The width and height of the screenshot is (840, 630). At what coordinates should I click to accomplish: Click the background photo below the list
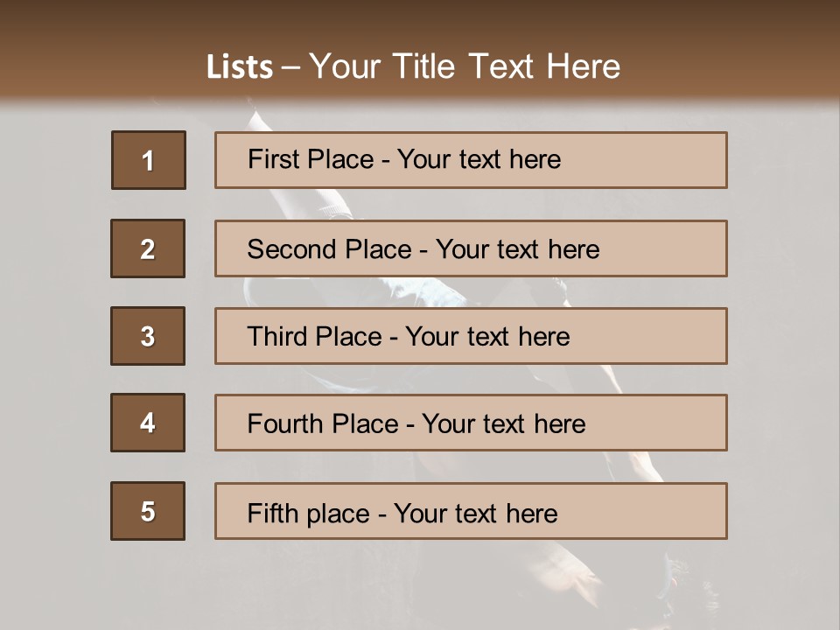(420, 584)
